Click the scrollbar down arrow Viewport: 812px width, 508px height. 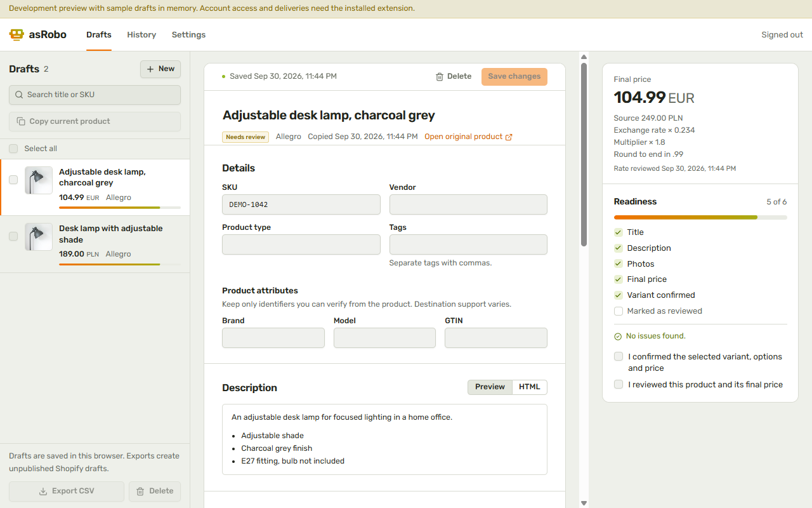(584, 503)
